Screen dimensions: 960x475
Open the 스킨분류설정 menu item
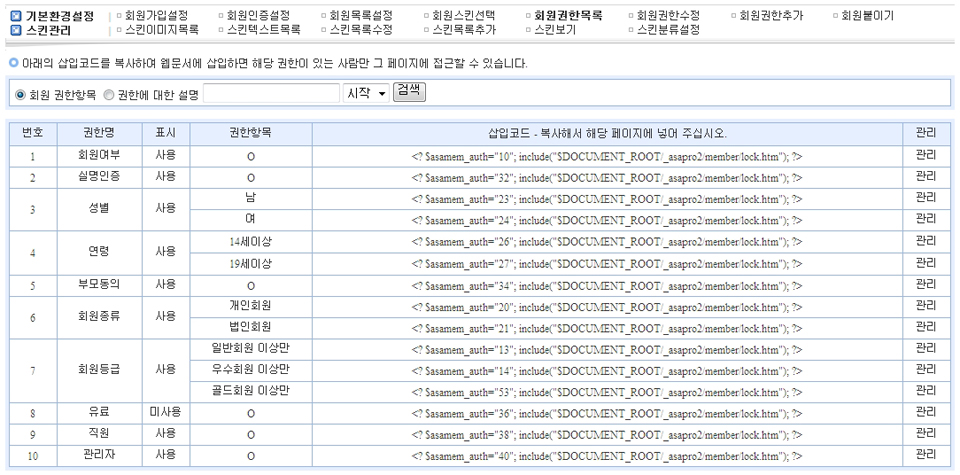coord(668,30)
